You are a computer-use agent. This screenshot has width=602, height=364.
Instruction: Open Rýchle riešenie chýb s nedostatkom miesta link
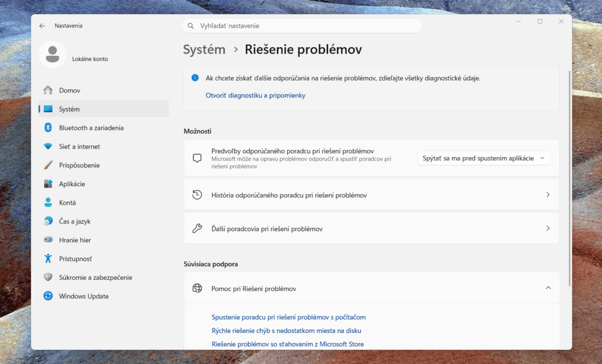pyautogui.click(x=286, y=330)
